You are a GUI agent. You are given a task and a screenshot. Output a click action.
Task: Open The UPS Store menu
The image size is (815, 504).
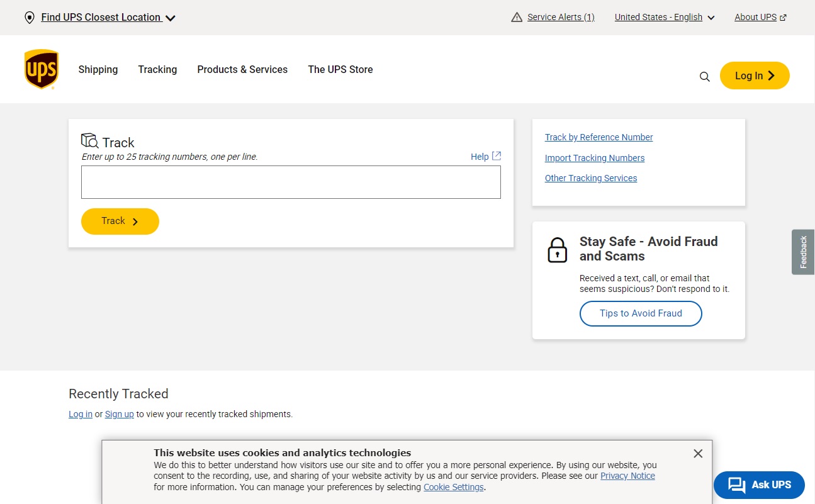[x=340, y=69]
